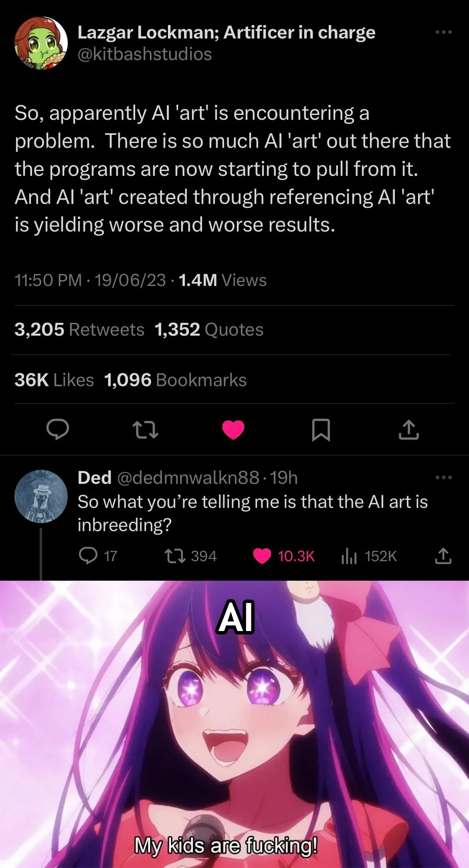Screen dimensions: 469x868
Task: Open the @dedmnwalkn88 username
Action: pyautogui.click(x=188, y=477)
